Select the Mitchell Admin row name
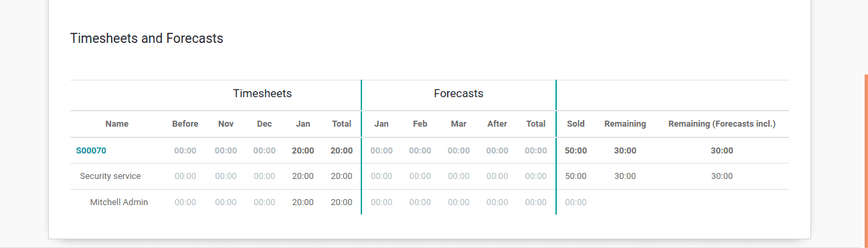This screenshot has height=248, width=868. (x=119, y=202)
